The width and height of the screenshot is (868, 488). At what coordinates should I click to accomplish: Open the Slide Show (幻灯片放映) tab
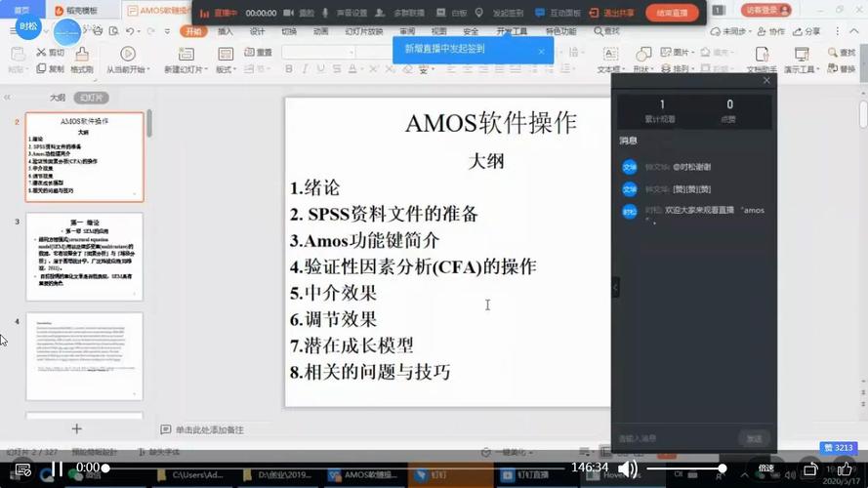click(363, 31)
